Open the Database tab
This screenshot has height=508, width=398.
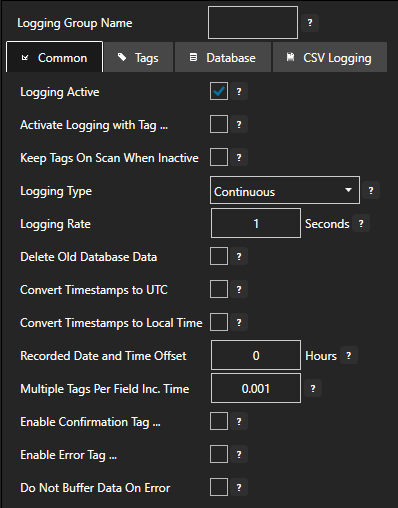223,57
